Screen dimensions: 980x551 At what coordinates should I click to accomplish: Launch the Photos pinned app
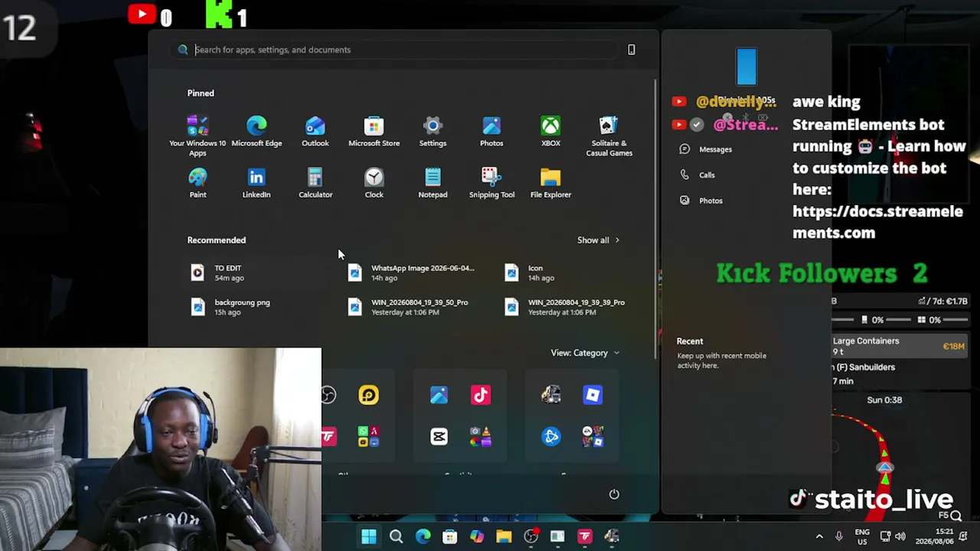492,132
